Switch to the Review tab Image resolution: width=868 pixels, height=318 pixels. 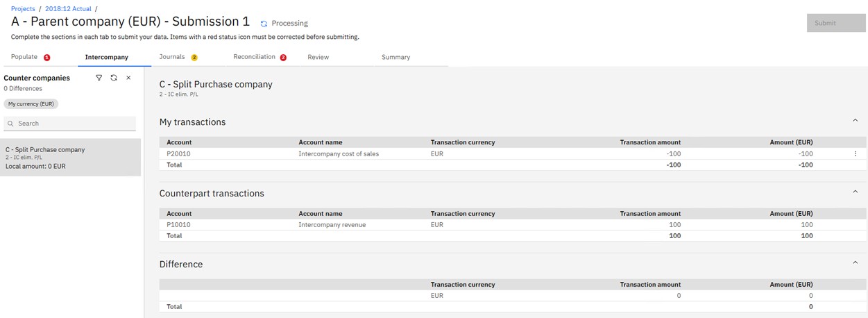click(318, 57)
